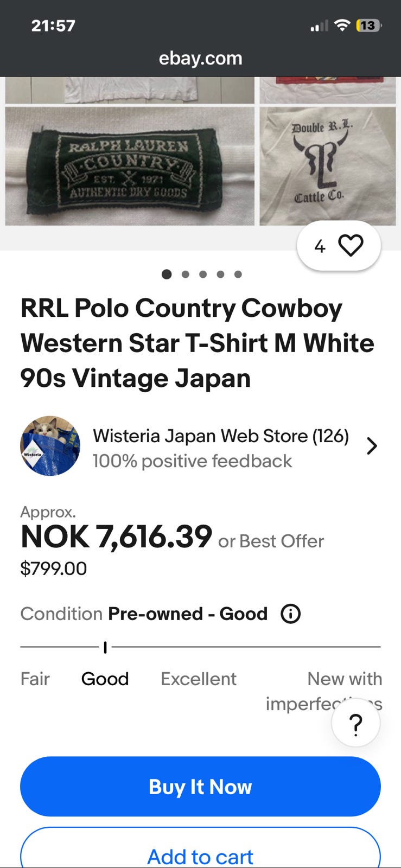Select the second image carousel dot
Viewport: 401px width, 868px height.
point(186,274)
